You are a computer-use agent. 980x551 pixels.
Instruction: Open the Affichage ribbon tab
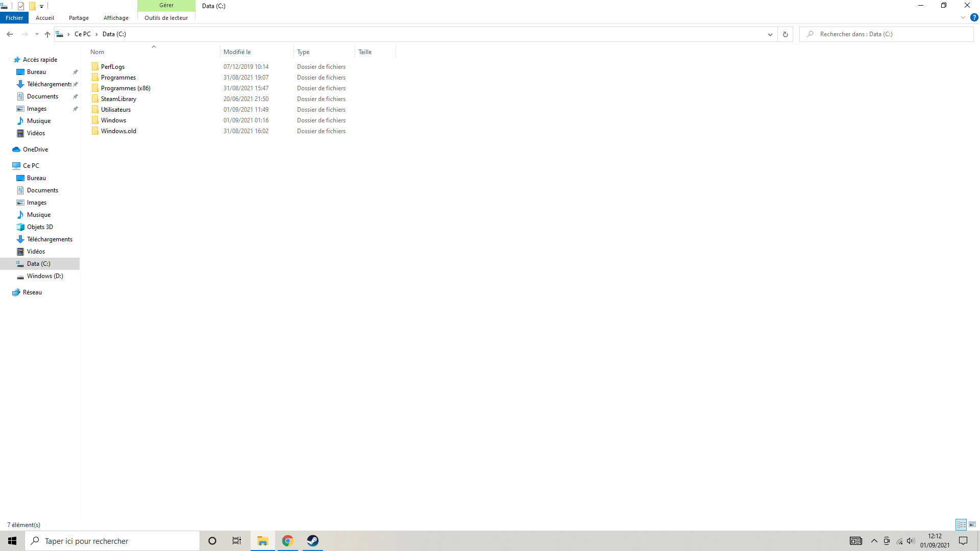point(116,18)
